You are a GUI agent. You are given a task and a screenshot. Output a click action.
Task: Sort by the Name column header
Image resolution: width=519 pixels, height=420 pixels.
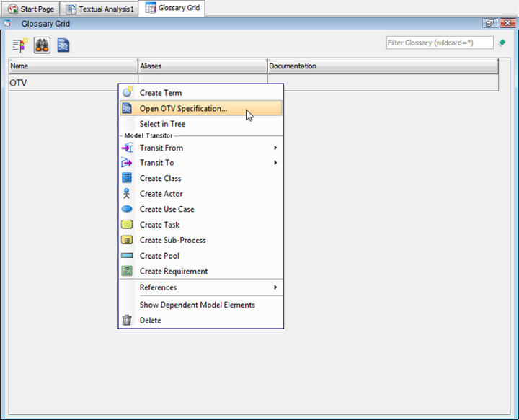click(x=72, y=66)
